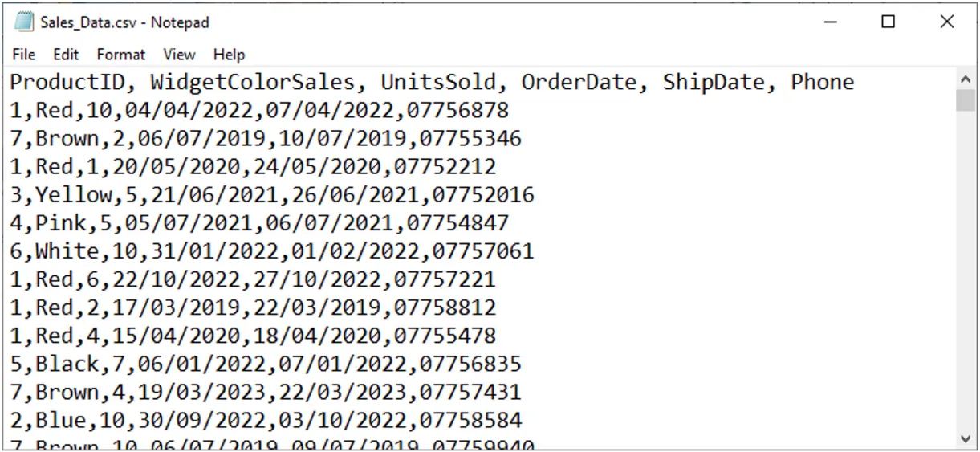Minimize the Notepad window
This screenshot has height=452, width=980.
click(831, 22)
